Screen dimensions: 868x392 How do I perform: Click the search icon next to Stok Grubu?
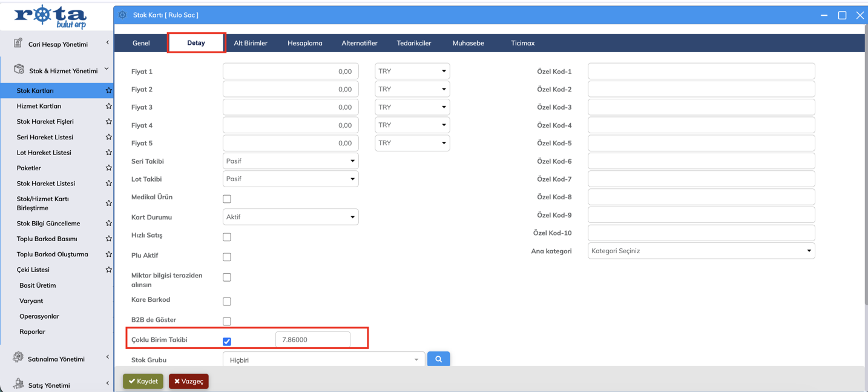pyautogui.click(x=438, y=359)
